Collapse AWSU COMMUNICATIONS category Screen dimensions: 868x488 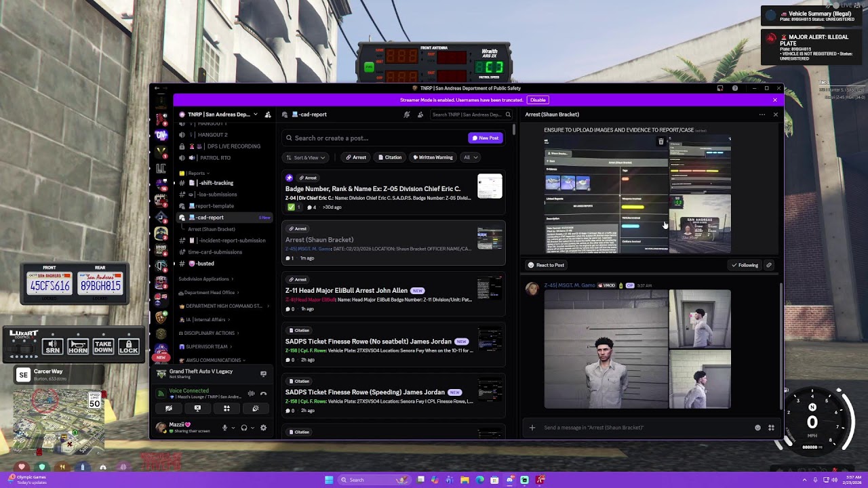(x=213, y=361)
